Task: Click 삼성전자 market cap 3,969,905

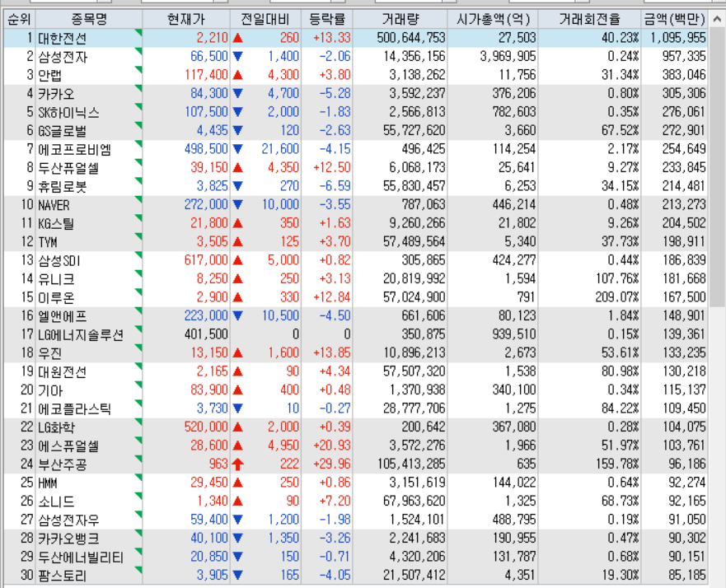Action: [508, 57]
